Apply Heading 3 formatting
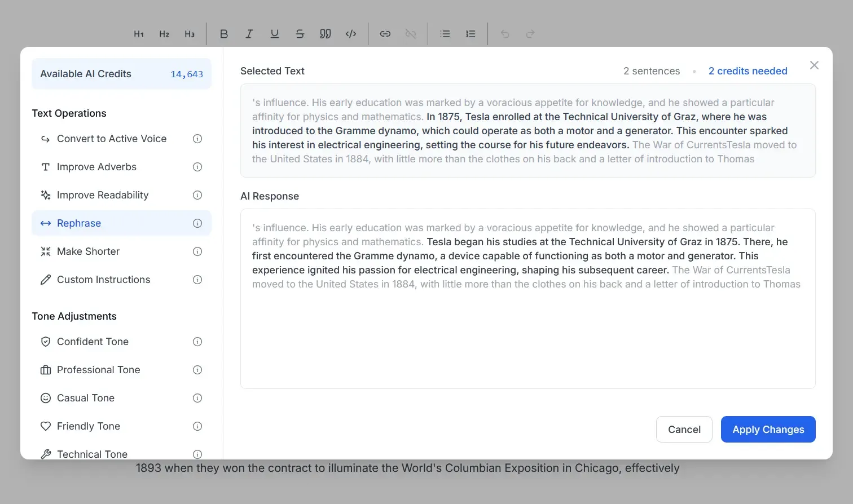853x504 pixels. [190, 34]
